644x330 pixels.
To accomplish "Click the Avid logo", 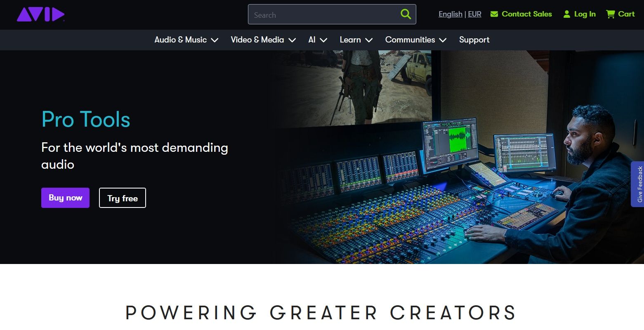I will pyautogui.click(x=40, y=14).
